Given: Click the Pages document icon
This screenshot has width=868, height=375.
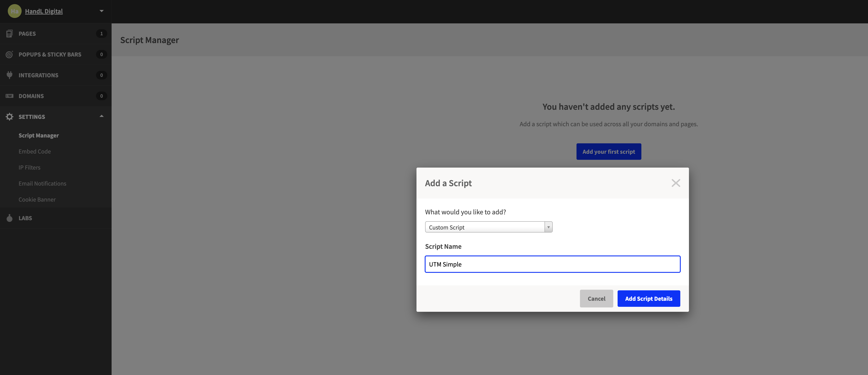Looking at the screenshot, I should (x=10, y=33).
